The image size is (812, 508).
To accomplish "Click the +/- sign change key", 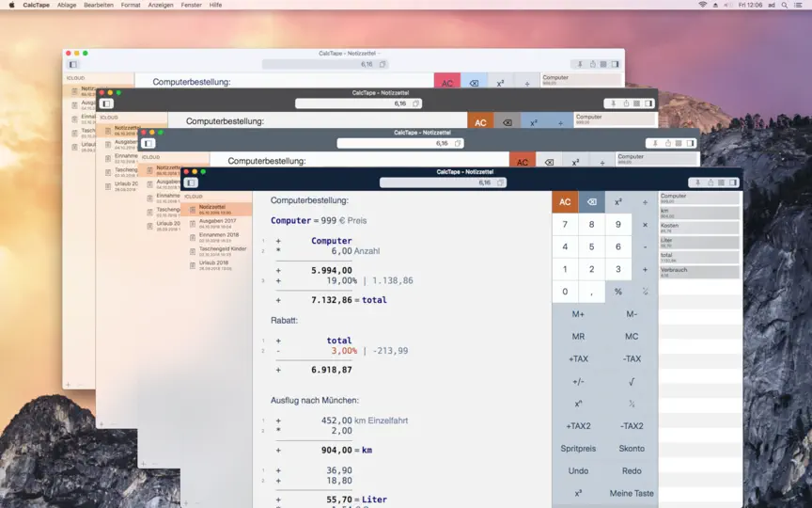I will 578,382.
